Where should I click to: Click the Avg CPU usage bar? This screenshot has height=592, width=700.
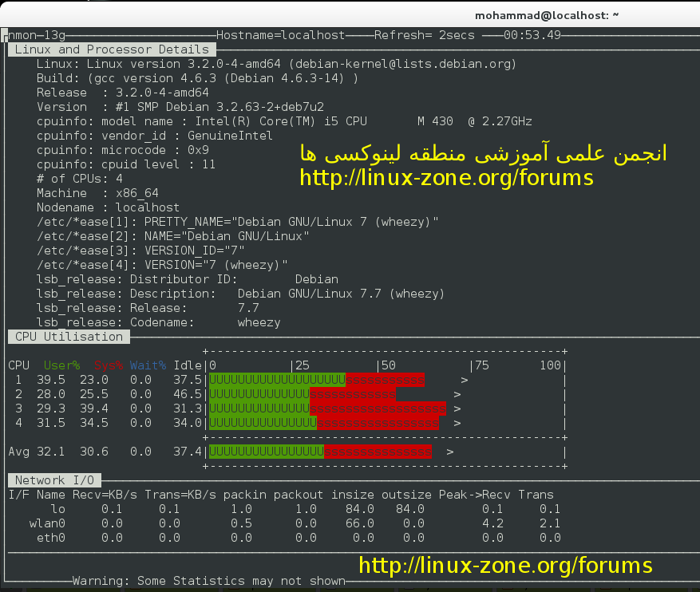coord(319,452)
